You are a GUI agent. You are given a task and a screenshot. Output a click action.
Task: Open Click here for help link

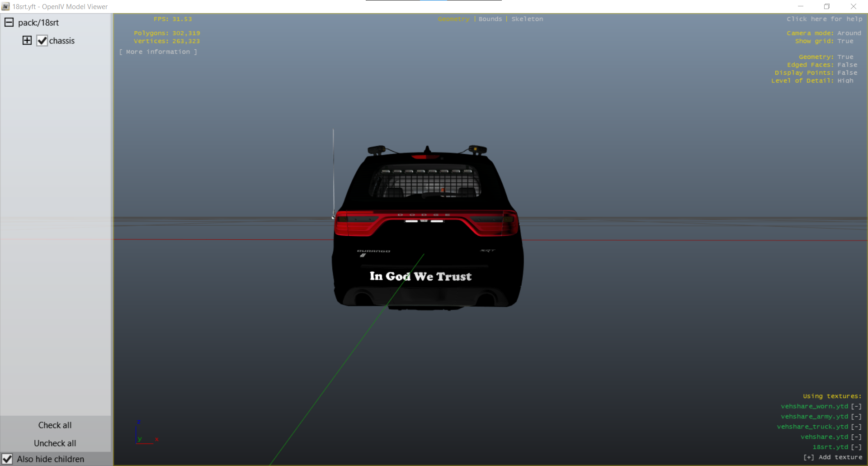click(824, 19)
